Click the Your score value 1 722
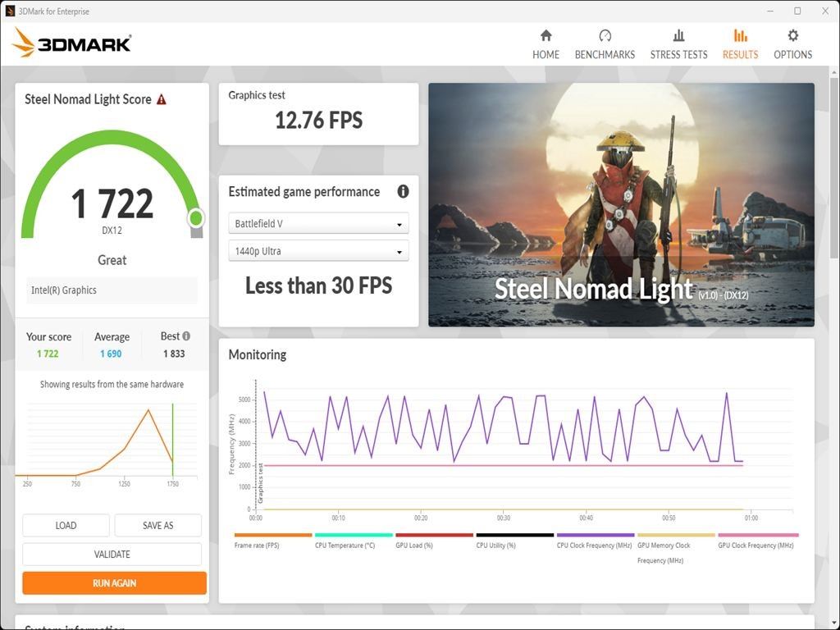The width and height of the screenshot is (840, 630). click(48, 354)
